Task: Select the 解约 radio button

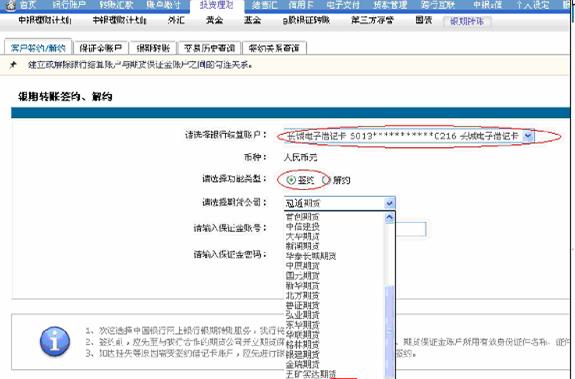Action: pyautogui.click(x=326, y=180)
